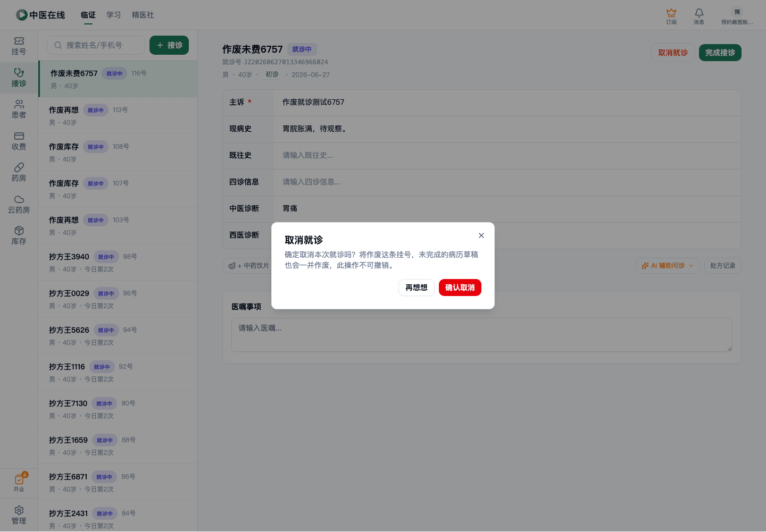This screenshot has width=766, height=532.
Task: Select patient 抄方王2431
Action: coord(118,516)
